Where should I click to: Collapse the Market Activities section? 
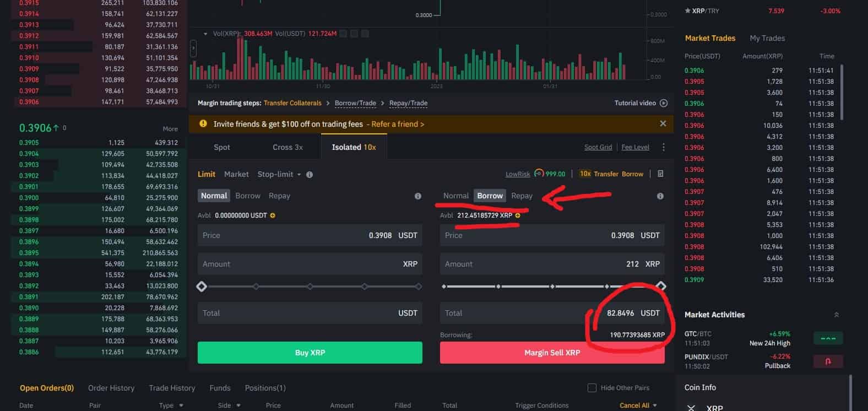(836, 315)
